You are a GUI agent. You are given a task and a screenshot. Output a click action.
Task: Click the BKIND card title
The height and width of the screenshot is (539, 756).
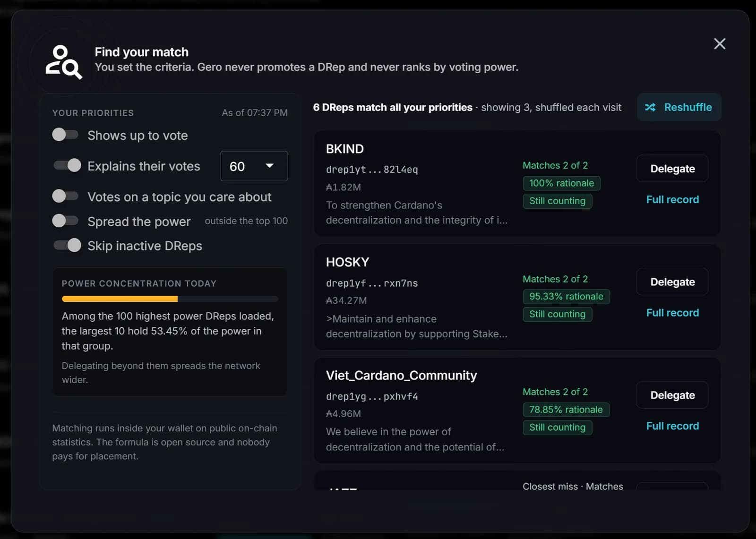(x=345, y=149)
